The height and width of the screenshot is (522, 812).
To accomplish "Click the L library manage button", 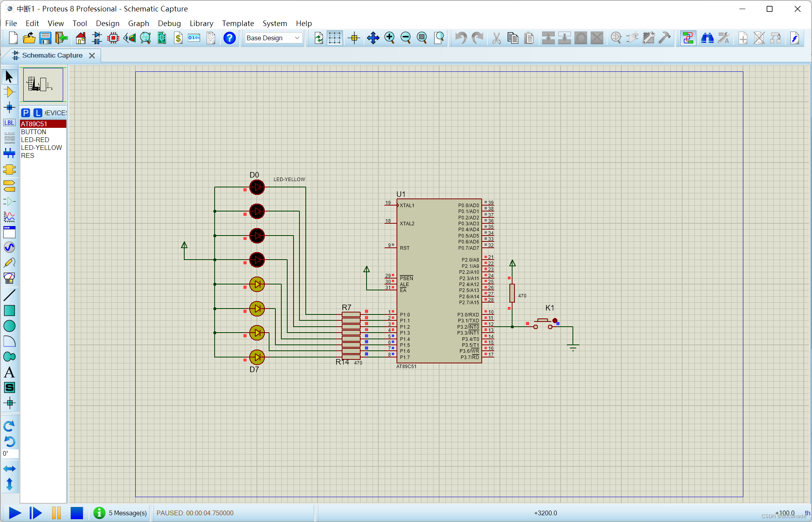I will coord(37,113).
